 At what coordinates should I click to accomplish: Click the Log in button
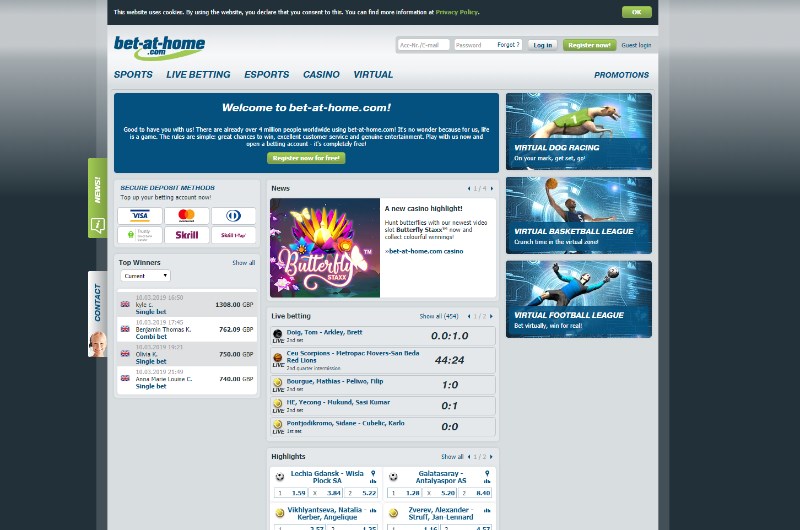click(542, 45)
